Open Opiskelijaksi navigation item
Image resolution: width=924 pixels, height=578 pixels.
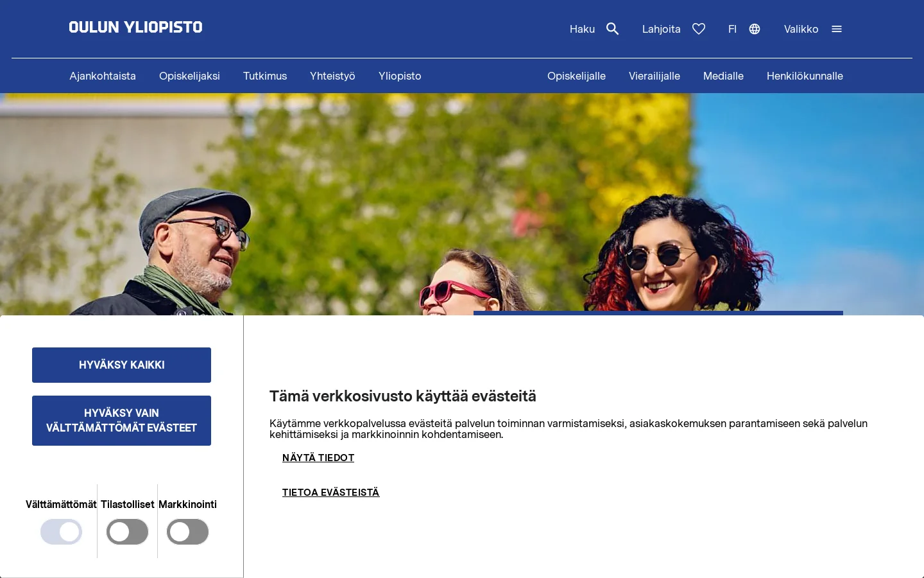pos(189,76)
